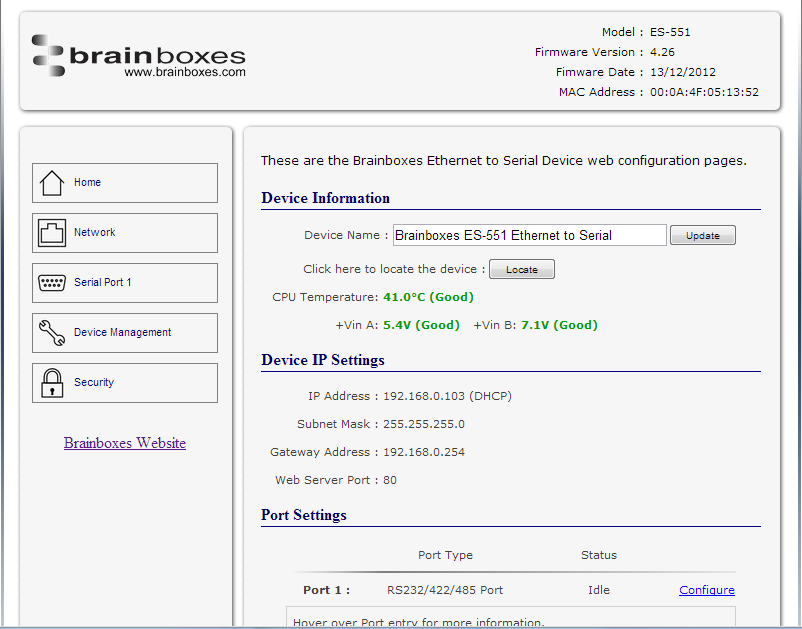Go to the Serial Port 1 page
The height and width of the screenshot is (629, 802).
click(125, 283)
